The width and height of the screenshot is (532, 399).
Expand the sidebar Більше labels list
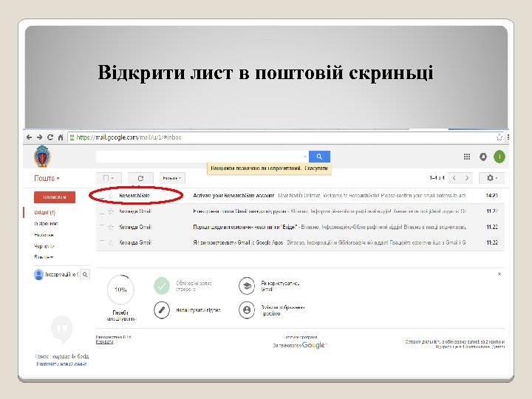point(44,257)
